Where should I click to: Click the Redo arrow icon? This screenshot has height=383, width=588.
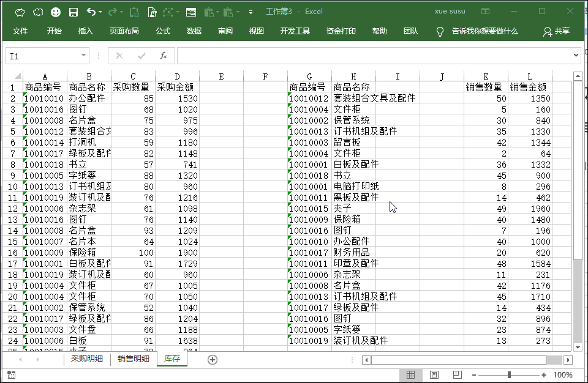click(x=112, y=12)
